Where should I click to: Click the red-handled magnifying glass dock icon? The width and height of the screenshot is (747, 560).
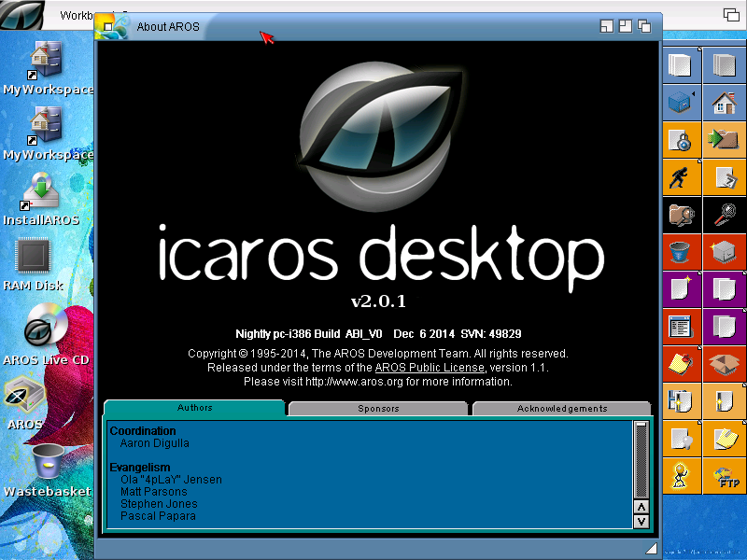click(724, 215)
